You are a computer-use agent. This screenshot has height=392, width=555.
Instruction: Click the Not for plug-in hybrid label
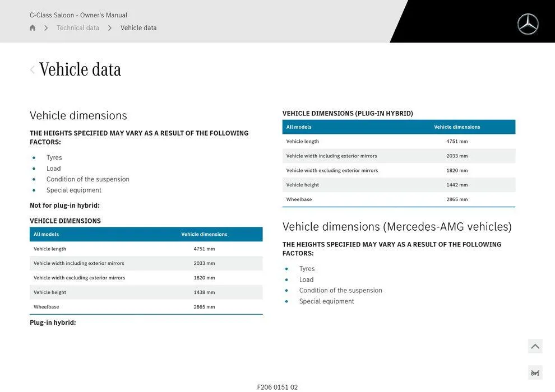point(64,206)
